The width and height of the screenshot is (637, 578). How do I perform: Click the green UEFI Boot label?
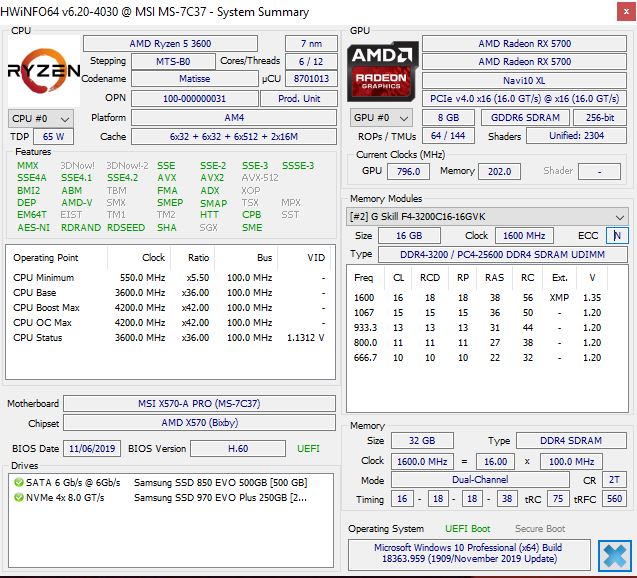pos(468,528)
